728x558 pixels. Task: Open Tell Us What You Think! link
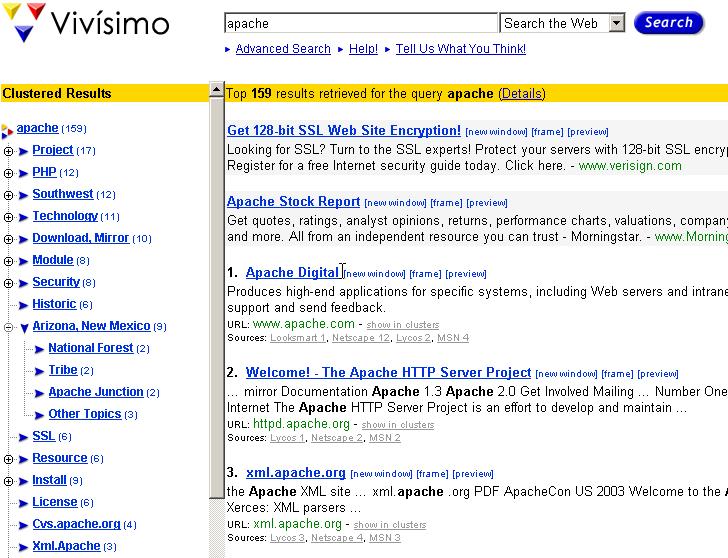tap(461, 49)
